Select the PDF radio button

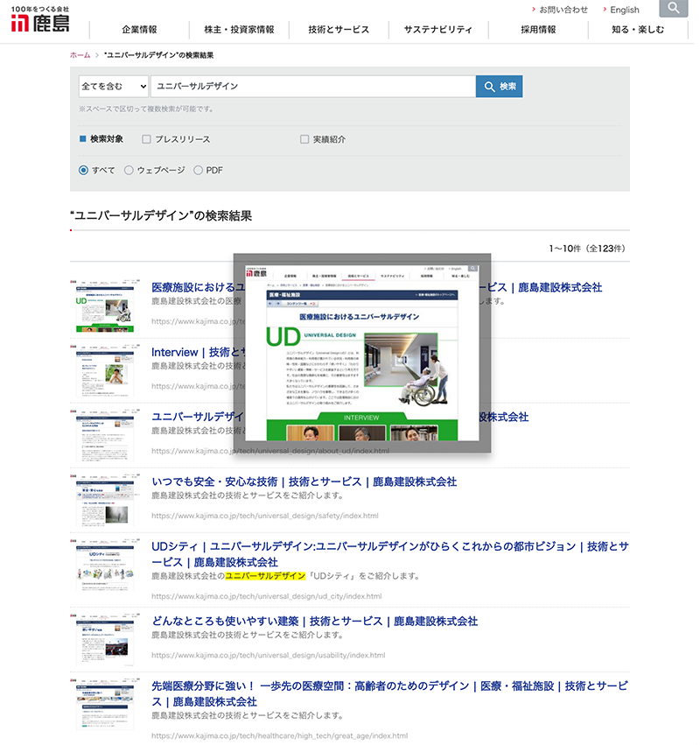pyautogui.click(x=199, y=172)
